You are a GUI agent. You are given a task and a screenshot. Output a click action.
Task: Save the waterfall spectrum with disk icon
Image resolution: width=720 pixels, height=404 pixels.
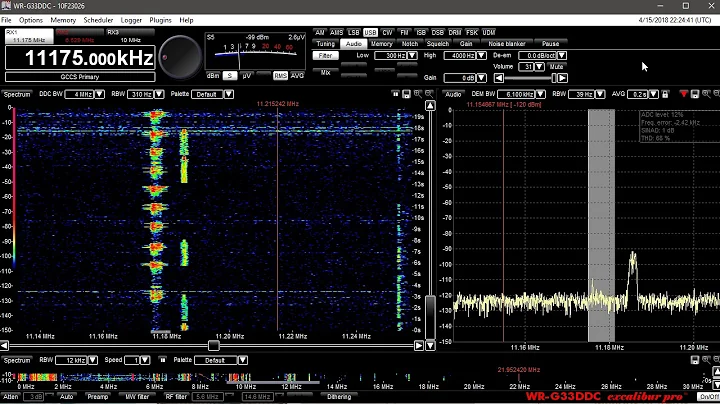point(406,94)
